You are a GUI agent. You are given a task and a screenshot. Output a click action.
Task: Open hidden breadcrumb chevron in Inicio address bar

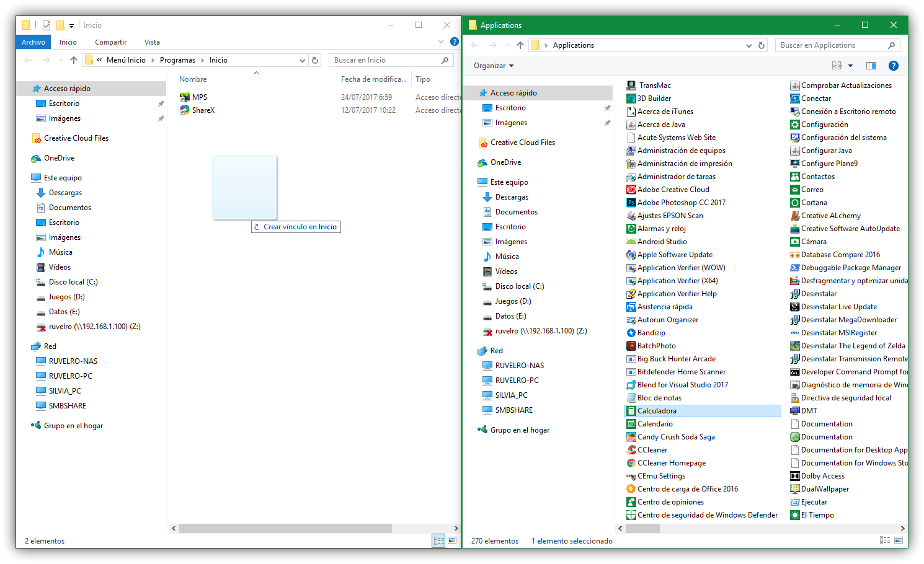coord(99,60)
